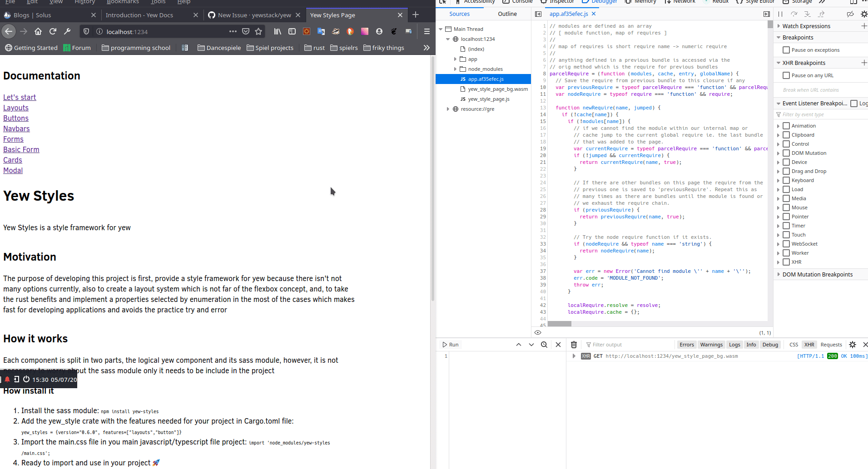This screenshot has height=469, width=868.
Task: Select yew_style_page_bg.wasm in sources tree
Action: coord(498,89)
